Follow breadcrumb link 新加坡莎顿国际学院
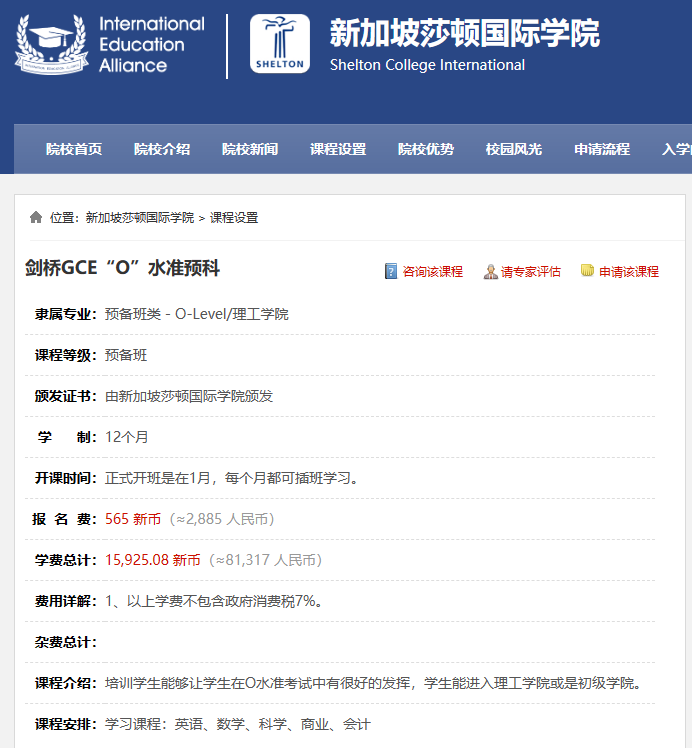 [140, 218]
